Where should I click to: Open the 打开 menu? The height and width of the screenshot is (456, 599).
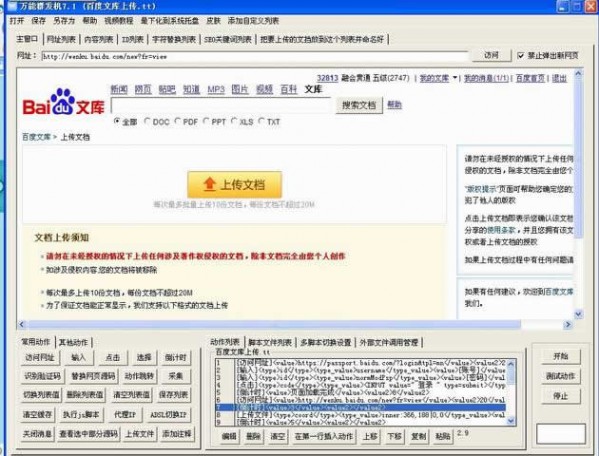point(16,21)
